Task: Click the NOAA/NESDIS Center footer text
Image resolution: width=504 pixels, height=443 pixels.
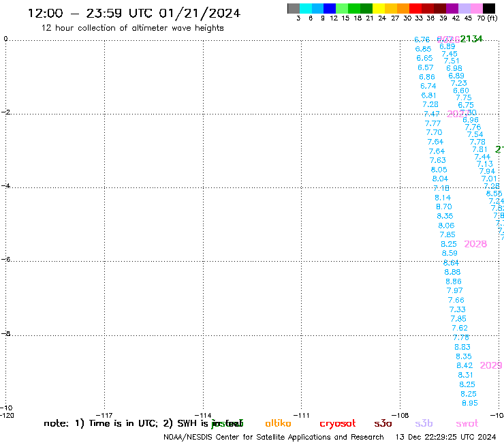Action: tap(274, 438)
